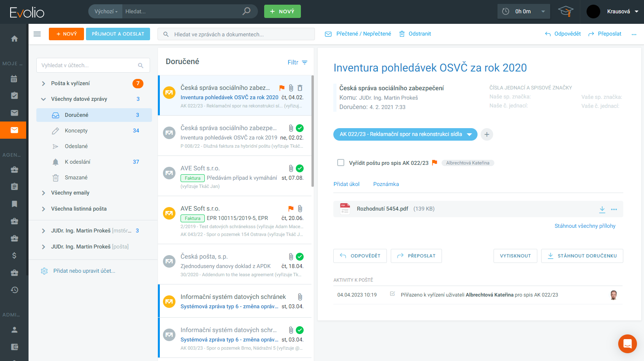The image size is (644, 361).
Task: Click the home icon in left sidebar
Action: (x=14, y=39)
